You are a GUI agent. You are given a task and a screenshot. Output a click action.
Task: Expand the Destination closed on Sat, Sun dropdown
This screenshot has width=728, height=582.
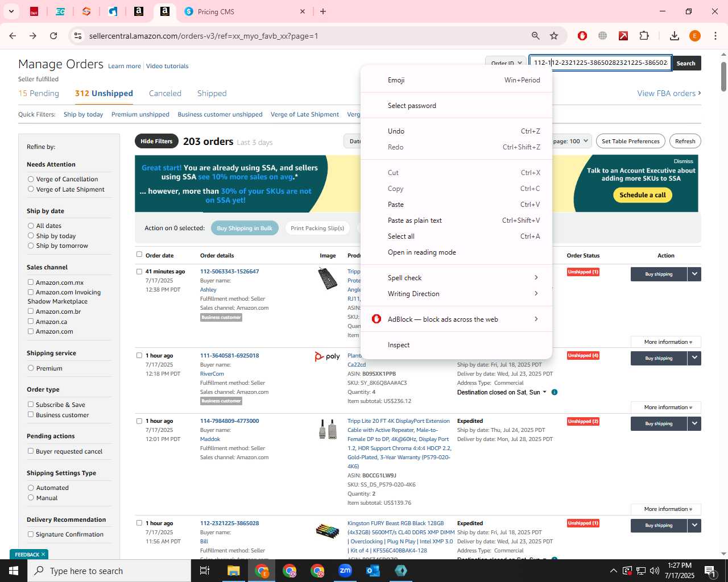click(502, 392)
